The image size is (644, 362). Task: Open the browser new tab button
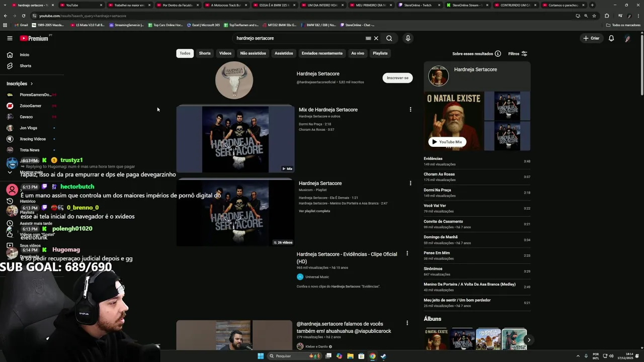pyautogui.click(x=592, y=5)
